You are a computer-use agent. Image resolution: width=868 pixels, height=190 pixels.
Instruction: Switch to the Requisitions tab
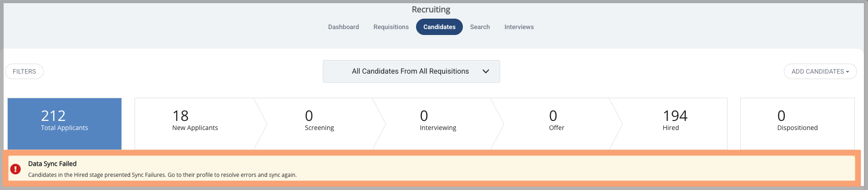(x=391, y=27)
